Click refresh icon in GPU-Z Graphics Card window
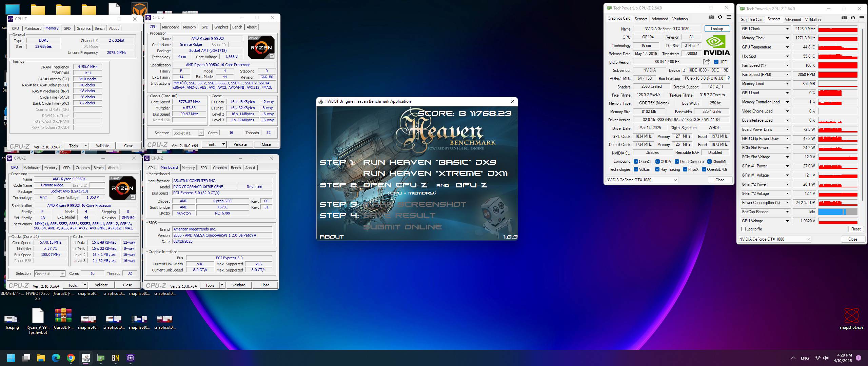This screenshot has height=366, width=868. 720,17
